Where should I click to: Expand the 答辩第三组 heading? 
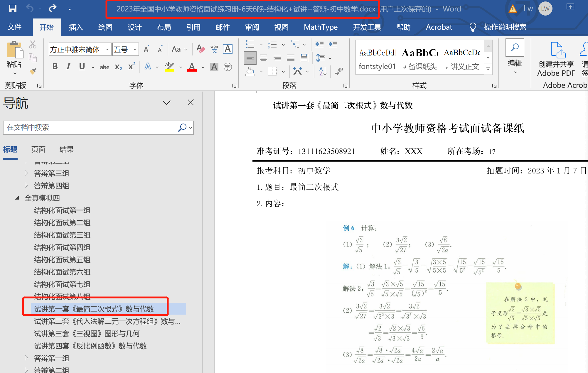[x=26, y=173]
